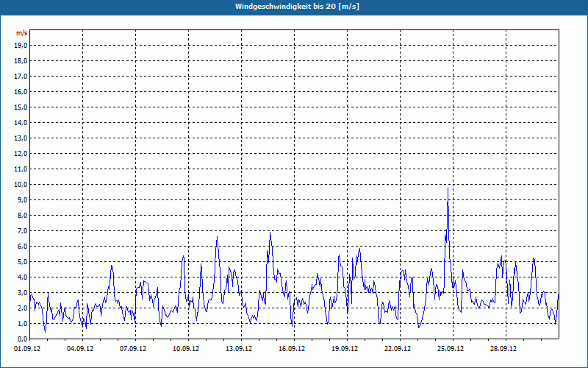
Task: Click the 22.09.12 date label
Action: pos(397,348)
